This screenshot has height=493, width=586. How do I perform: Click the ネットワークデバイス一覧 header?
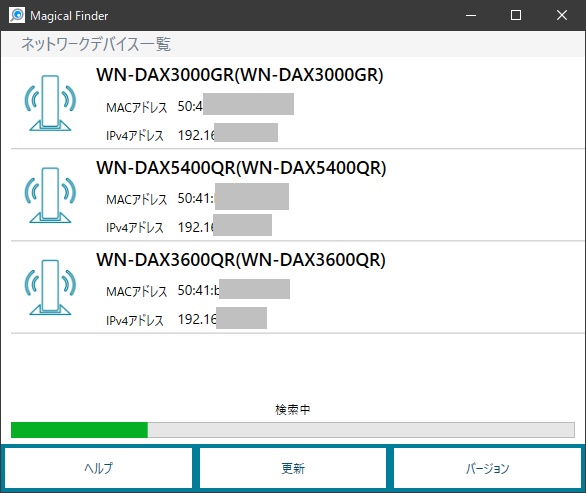[x=96, y=44]
